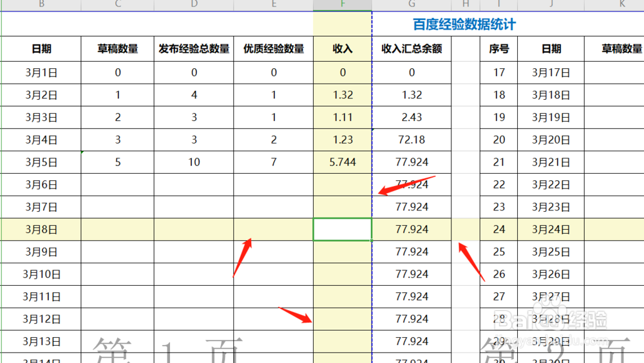Select the 5.744 收入 cell
The width and height of the screenshot is (644, 363).
(x=343, y=162)
